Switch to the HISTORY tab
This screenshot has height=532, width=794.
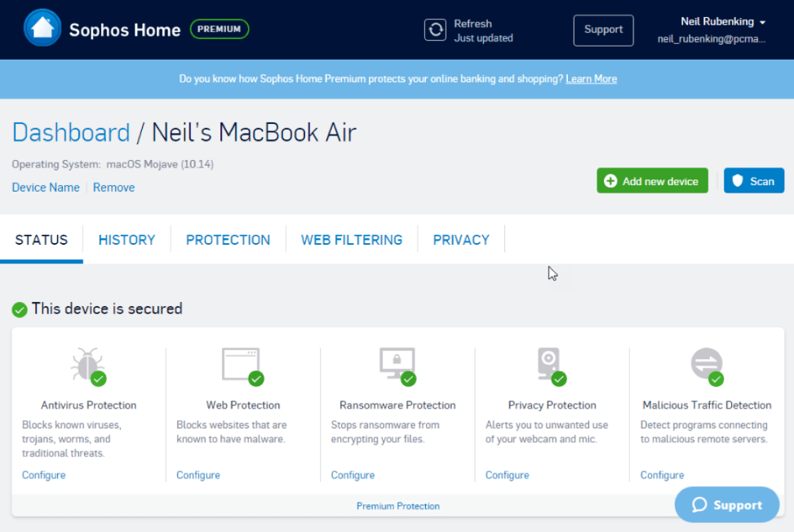[x=126, y=239]
